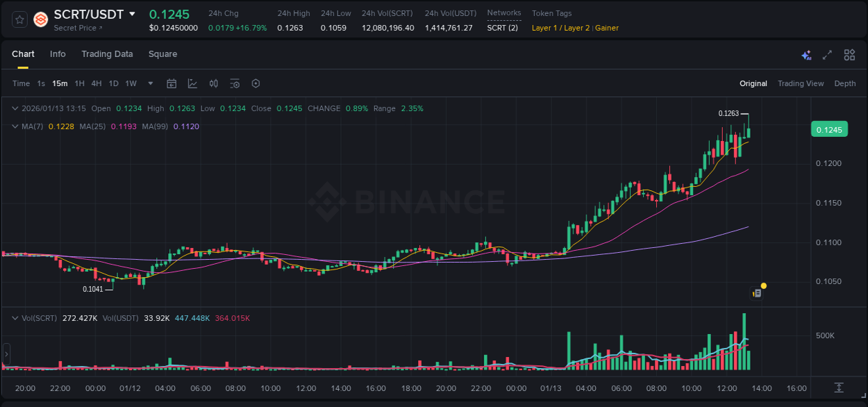The width and height of the screenshot is (868, 407).
Task: Open the grid layout picker icon
Action: 849,54
